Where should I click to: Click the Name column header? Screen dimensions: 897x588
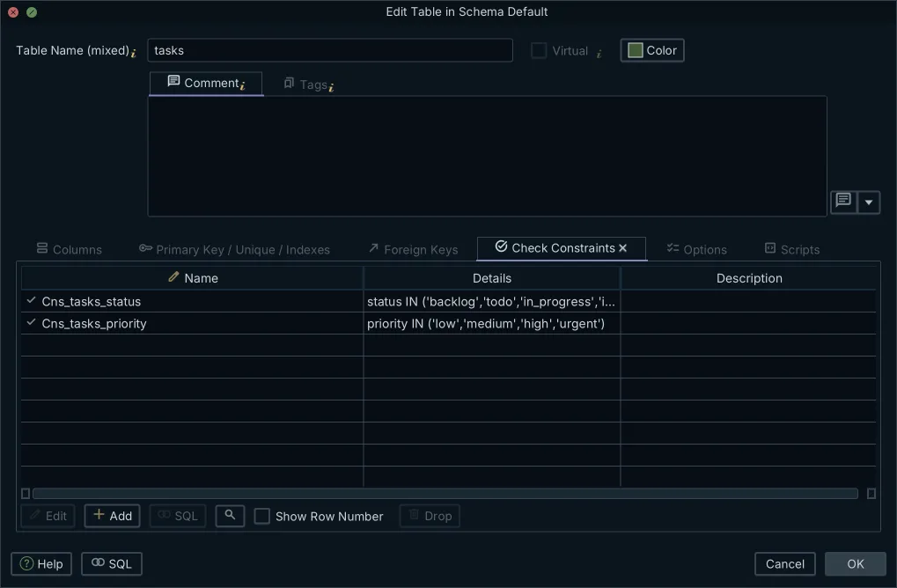pos(192,278)
